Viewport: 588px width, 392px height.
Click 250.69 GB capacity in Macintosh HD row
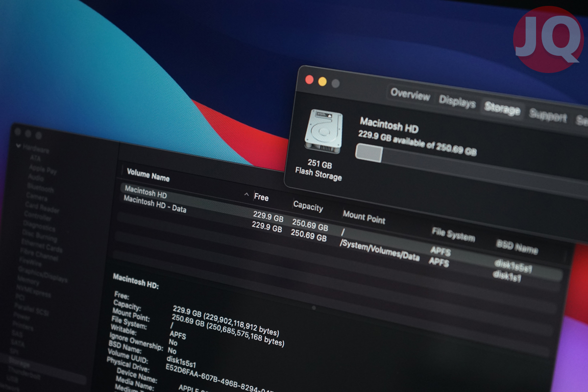click(310, 225)
